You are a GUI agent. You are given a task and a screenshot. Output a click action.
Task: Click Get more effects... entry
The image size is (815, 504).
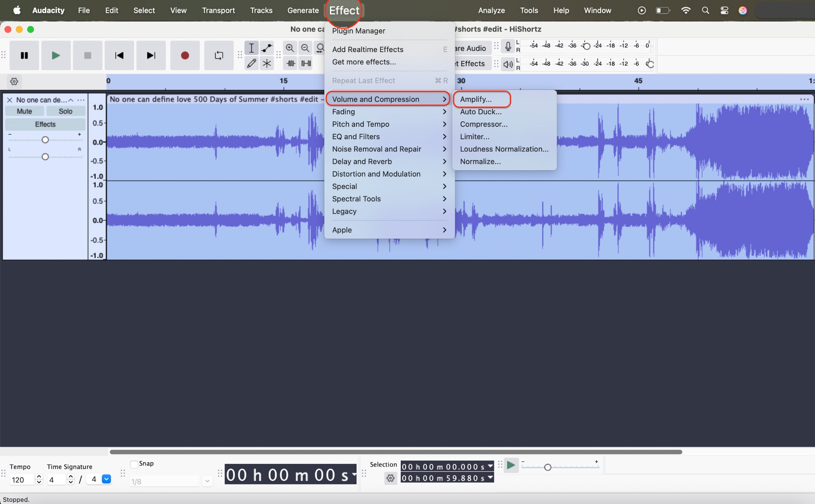click(x=364, y=62)
